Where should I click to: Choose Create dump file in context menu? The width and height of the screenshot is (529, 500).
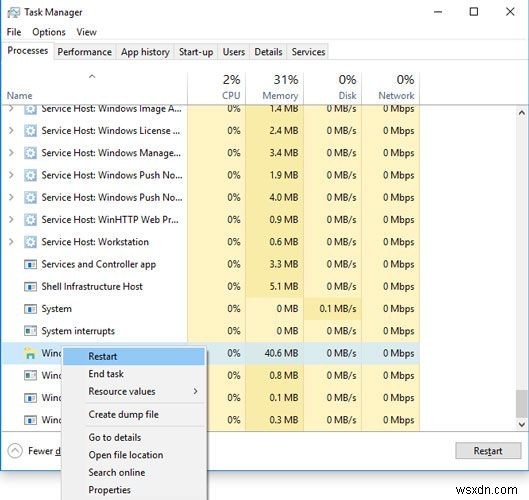pyautogui.click(x=134, y=414)
